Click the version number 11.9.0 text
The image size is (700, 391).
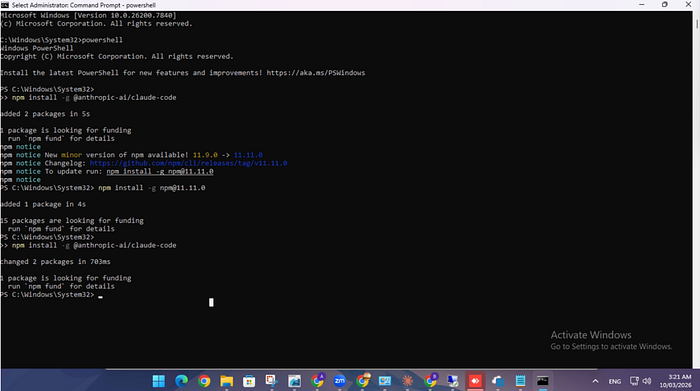coord(205,155)
